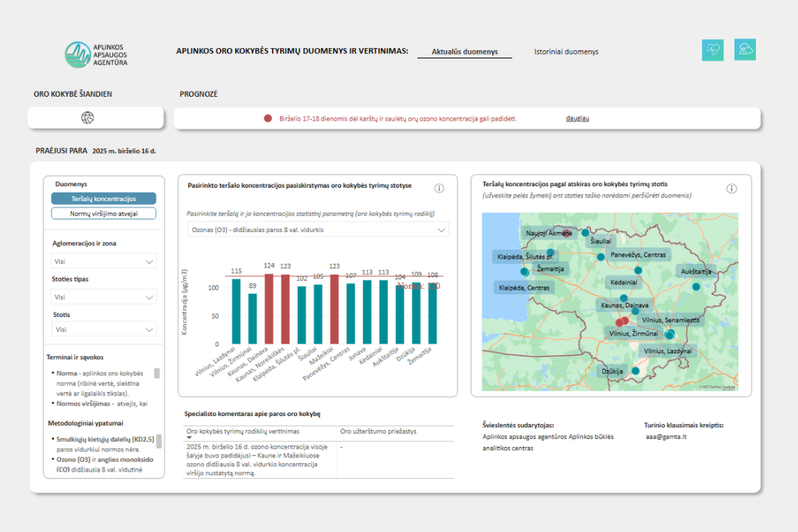The image size is (798, 532).
Task: Open the daugiau forecast link
Action: [577, 118]
